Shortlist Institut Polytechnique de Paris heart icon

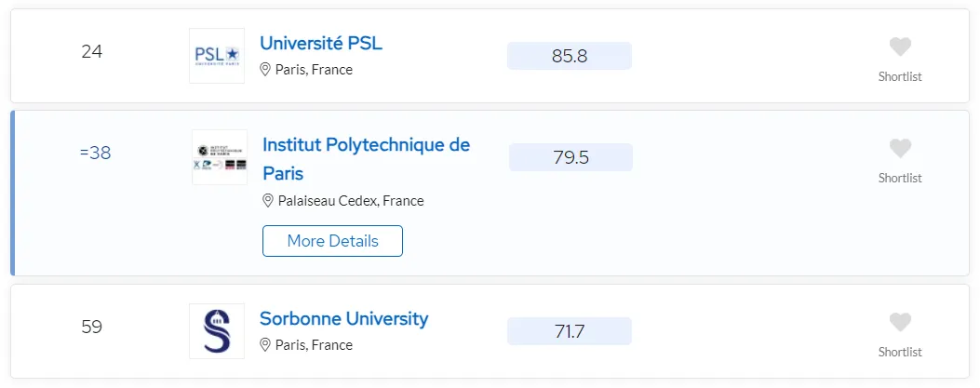(900, 148)
